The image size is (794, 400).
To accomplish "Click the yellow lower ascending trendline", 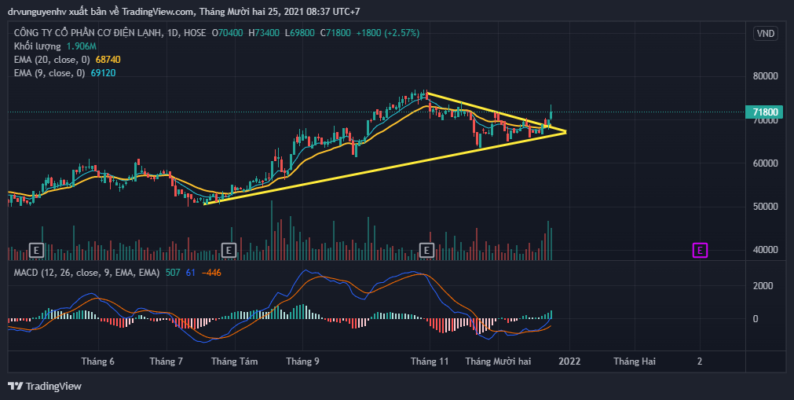I will (385, 169).
